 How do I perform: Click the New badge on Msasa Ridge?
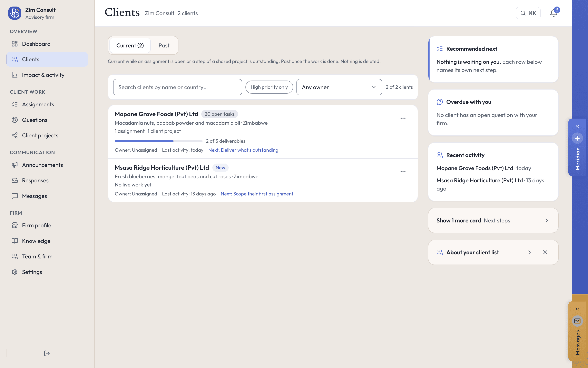point(220,168)
